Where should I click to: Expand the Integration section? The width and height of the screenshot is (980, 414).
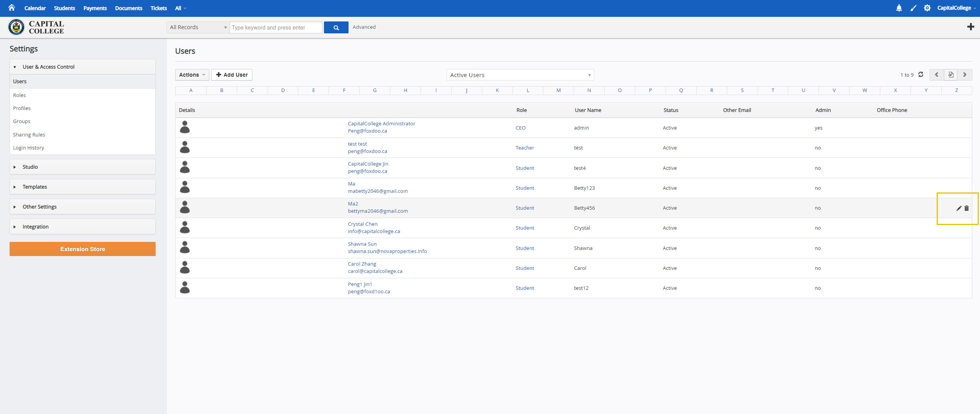pyautogui.click(x=82, y=227)
